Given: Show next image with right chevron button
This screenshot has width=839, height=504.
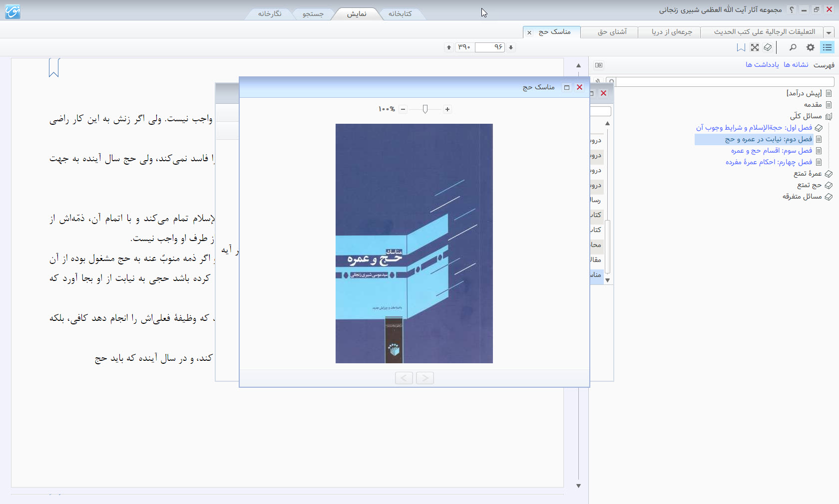Looking at the screenshot, I should (425, 378).
